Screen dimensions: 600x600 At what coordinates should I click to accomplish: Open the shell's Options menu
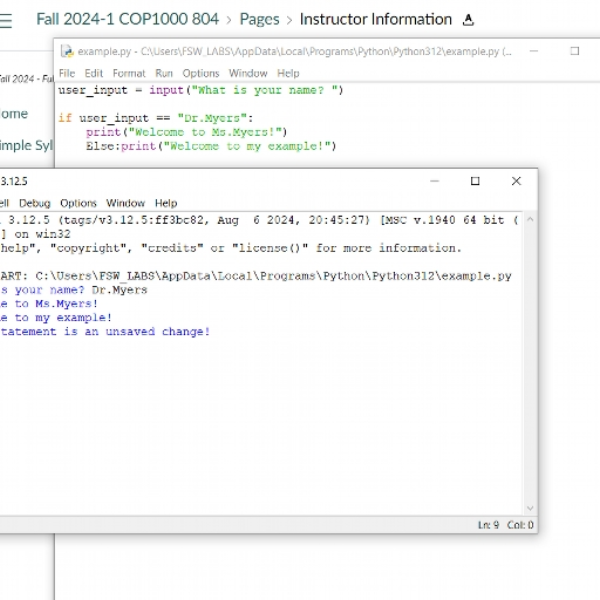click(78, 203)
